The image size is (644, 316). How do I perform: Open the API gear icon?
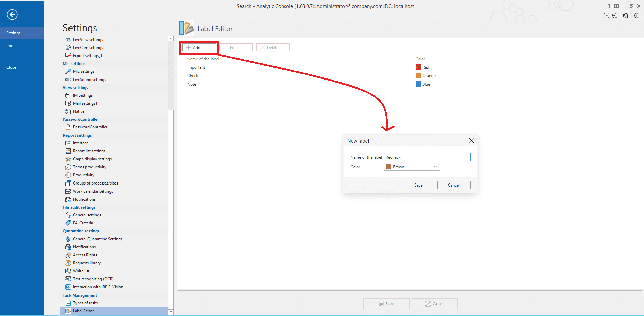click(615, 16)
